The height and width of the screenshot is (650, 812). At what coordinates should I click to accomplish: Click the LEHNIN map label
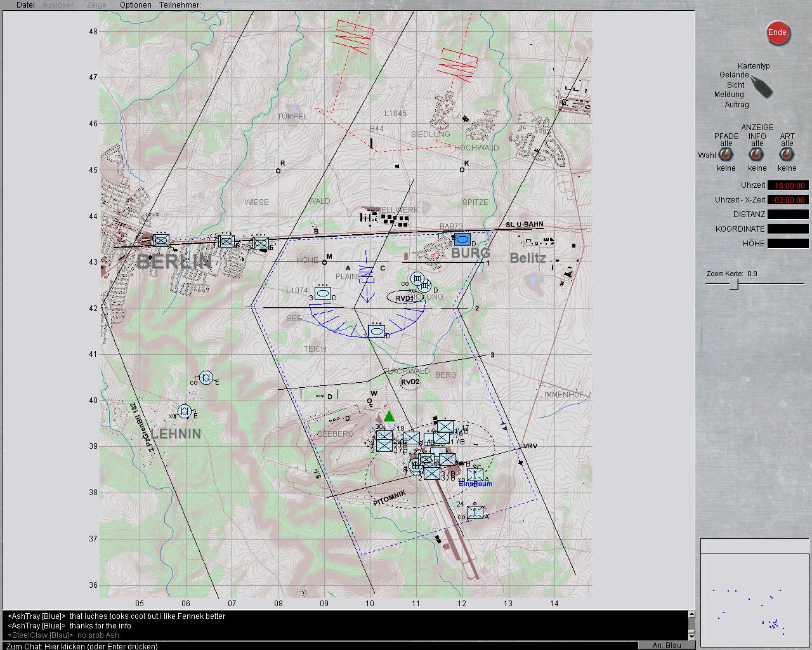[x=176, y=434]
